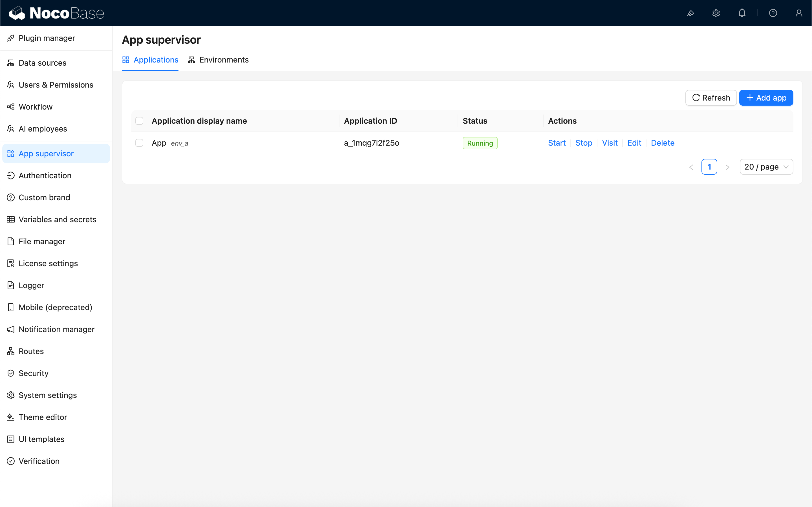Go to Theme editor settings
This screenshot has width=812, height=507.
43,417
